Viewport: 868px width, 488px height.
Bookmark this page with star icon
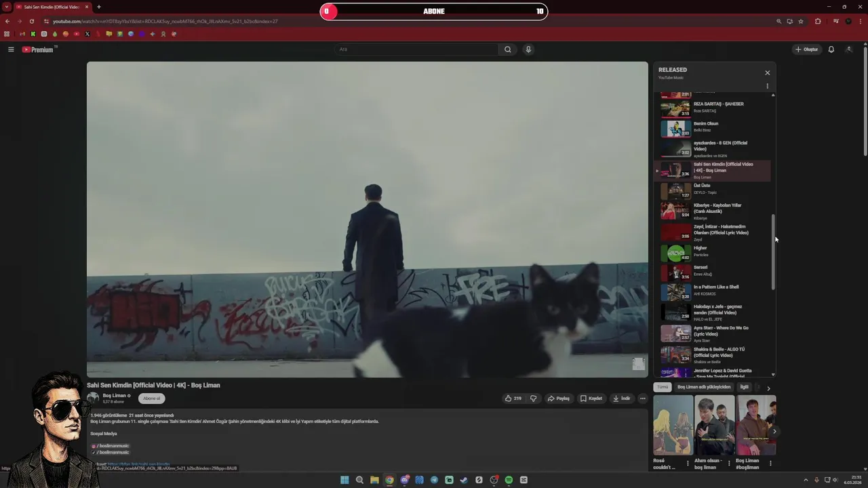(x=801, y=21)
